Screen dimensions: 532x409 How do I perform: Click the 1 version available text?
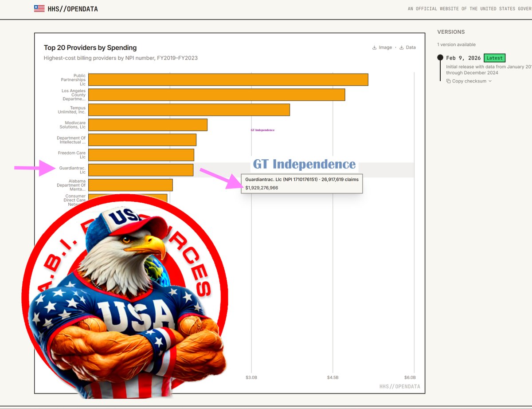click(x=456, y=44)
